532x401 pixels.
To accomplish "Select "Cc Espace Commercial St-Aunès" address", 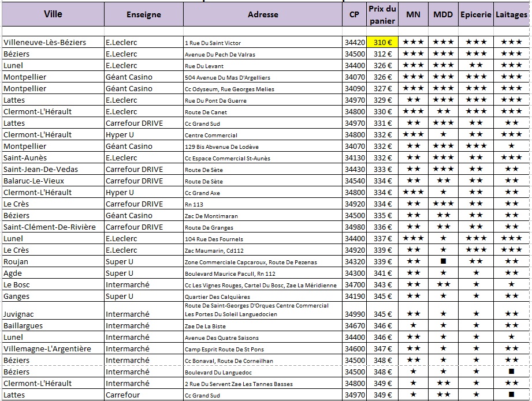I will click(x=263, y=158).
